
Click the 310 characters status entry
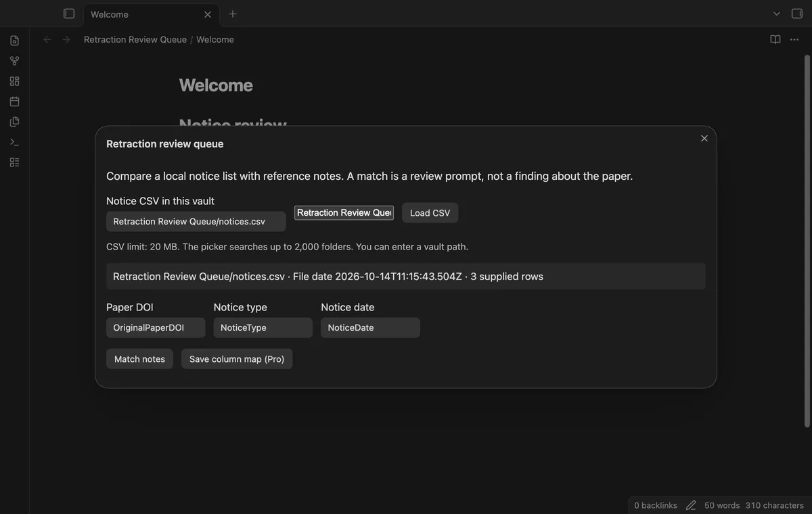coord(775,505)
